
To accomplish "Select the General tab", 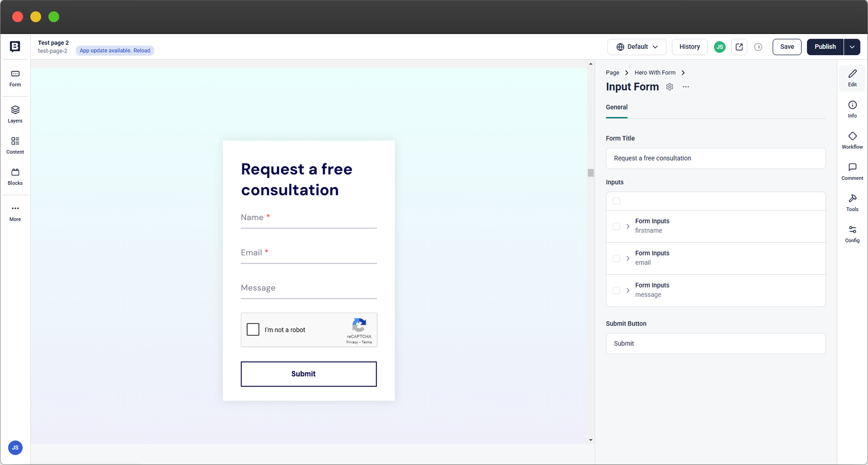I will tap(616, 107).
